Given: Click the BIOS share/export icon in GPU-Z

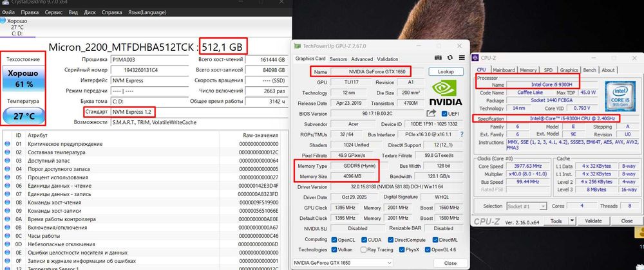Looking at the screenshot, I should point(431,113).
